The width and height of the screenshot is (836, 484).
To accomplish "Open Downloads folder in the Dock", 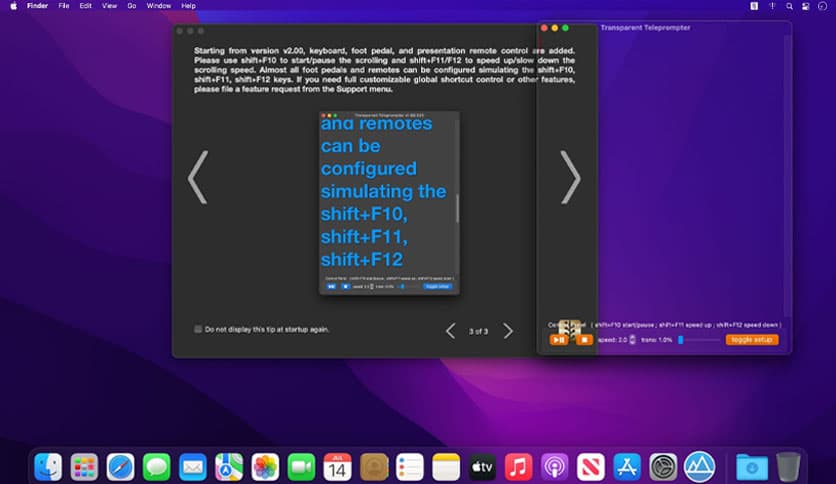I will 752,467.
